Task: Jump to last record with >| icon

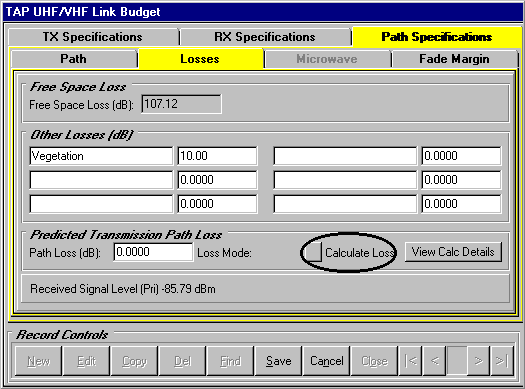Action: [502, 361]
